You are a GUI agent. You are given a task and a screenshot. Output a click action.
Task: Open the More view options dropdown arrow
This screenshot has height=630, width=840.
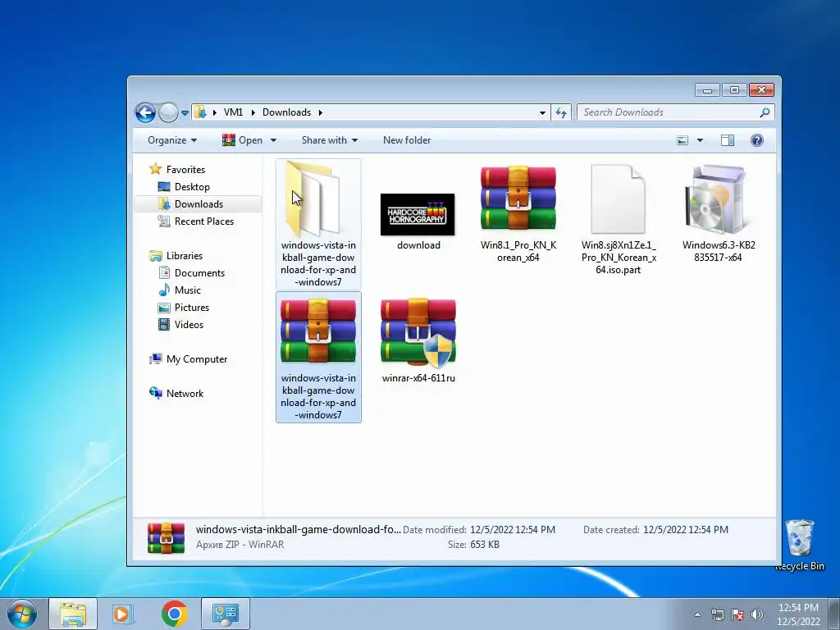click(700, 140)
